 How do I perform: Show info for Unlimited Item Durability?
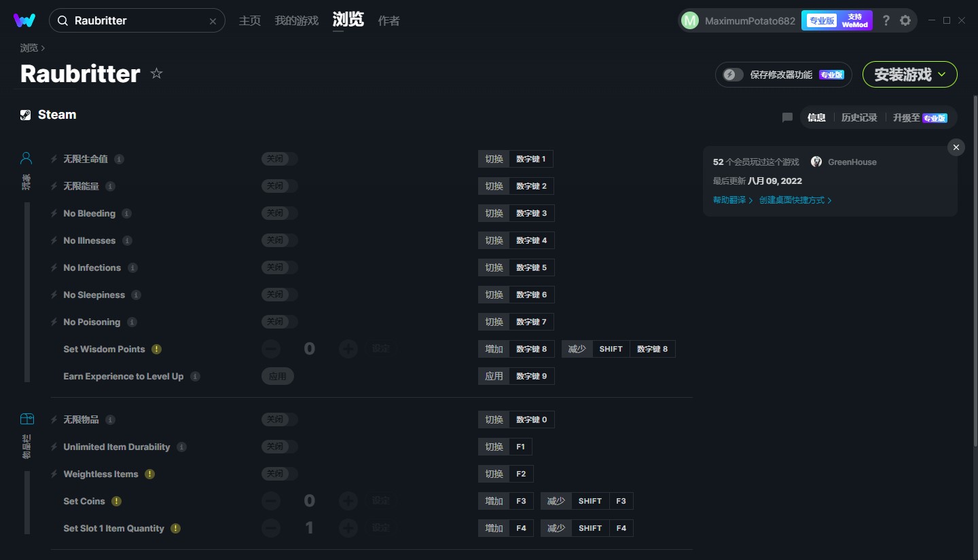[x=181, y=447]
